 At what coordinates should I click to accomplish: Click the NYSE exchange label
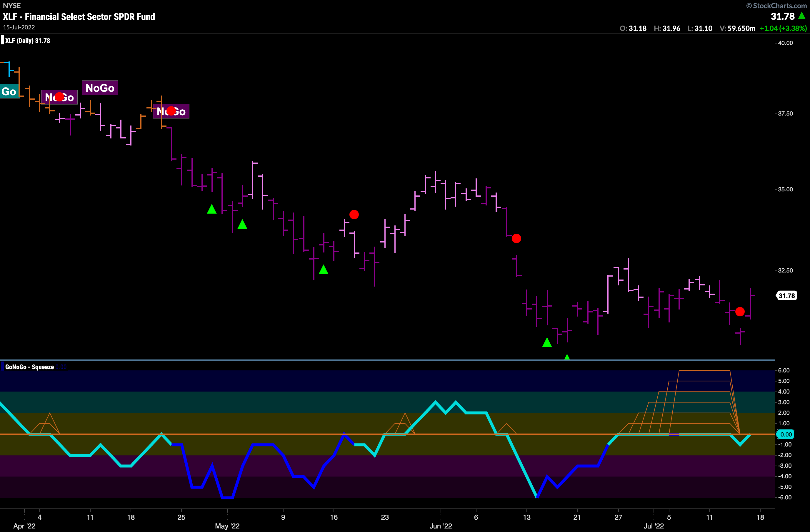[x=12, y=6]
